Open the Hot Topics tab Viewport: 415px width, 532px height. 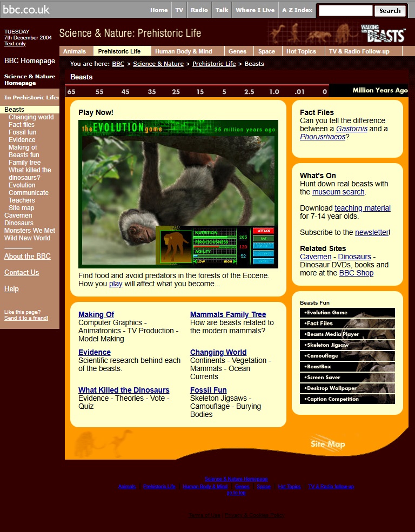click(x=301, y=51)
